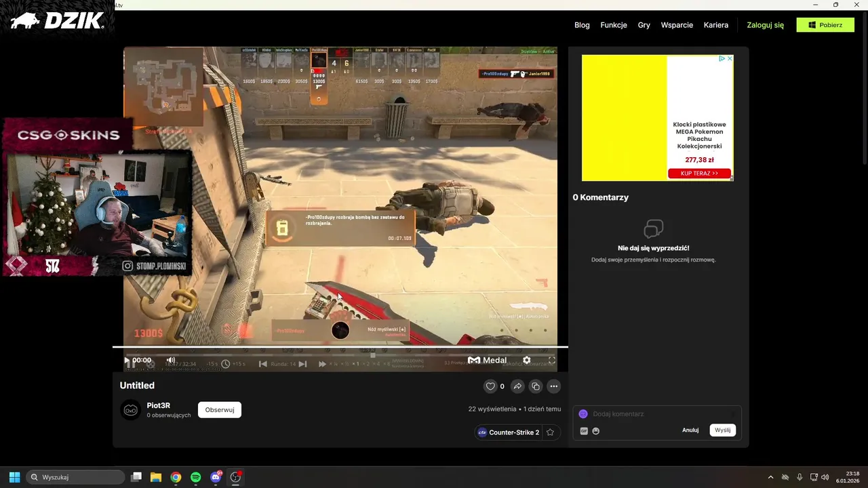Open the Piot3R username link
868x488 pixels.
[159, 405]
